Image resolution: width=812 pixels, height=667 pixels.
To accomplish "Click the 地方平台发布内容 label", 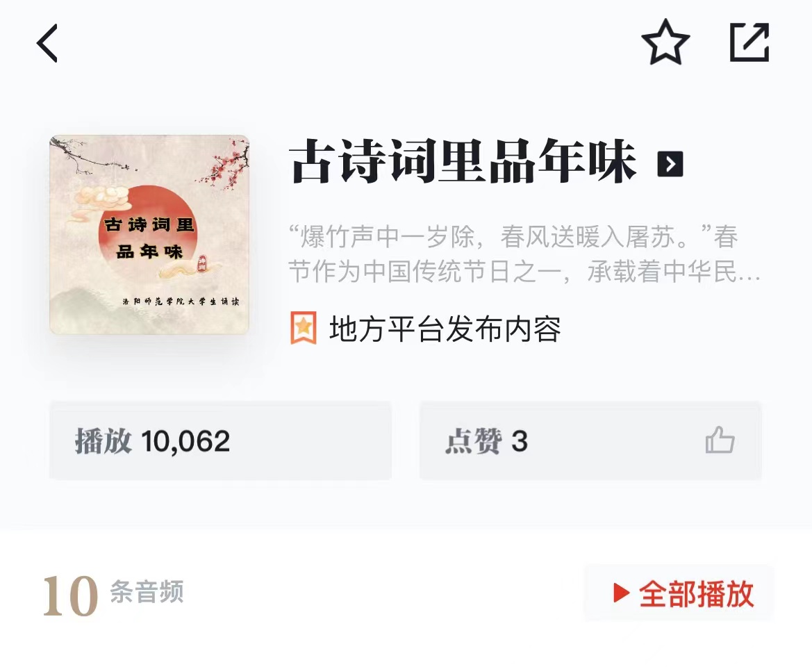I will coord(445,329).
